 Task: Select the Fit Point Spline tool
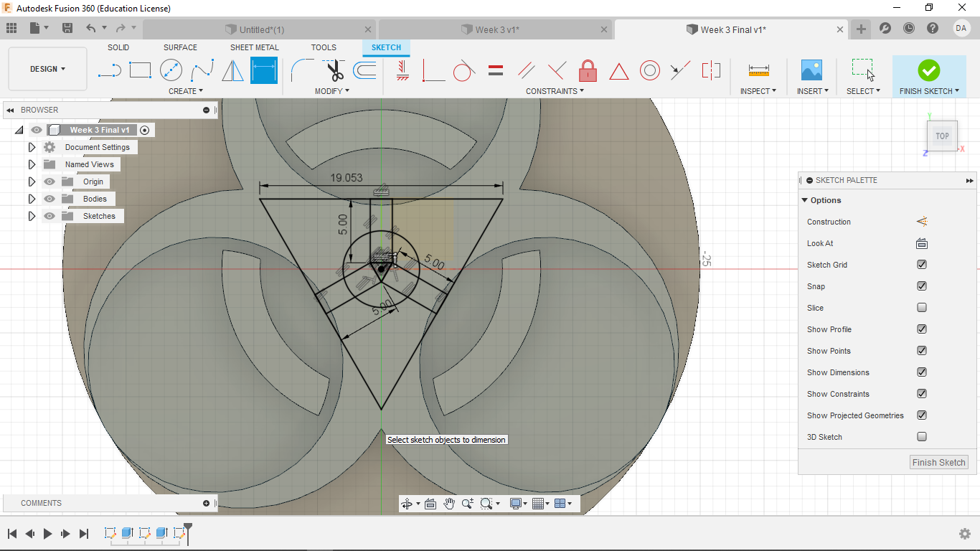[x=202, y=70]
